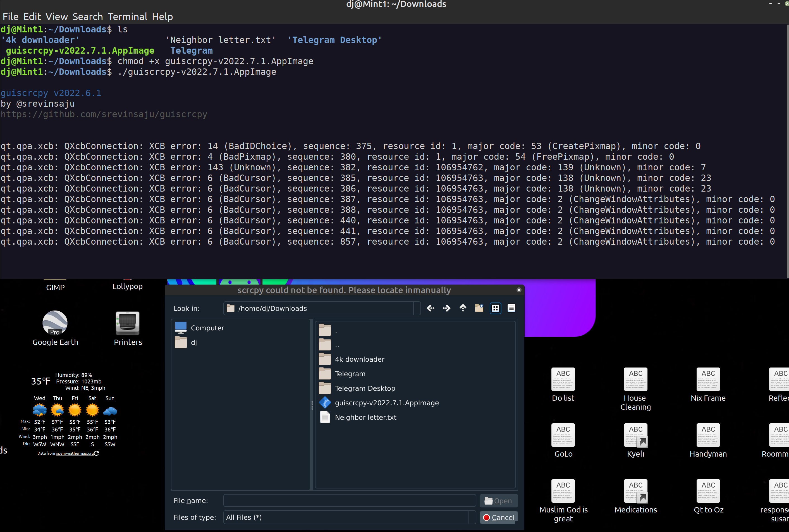The width and height of the screenshot is (789, 532).
Task: Open the Search menu in the terminal
Action: pos(88,16)
